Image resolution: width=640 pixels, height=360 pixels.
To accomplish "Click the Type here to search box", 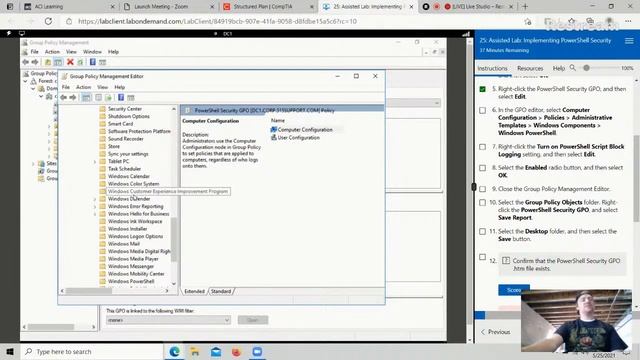I will tap(92, 351).
